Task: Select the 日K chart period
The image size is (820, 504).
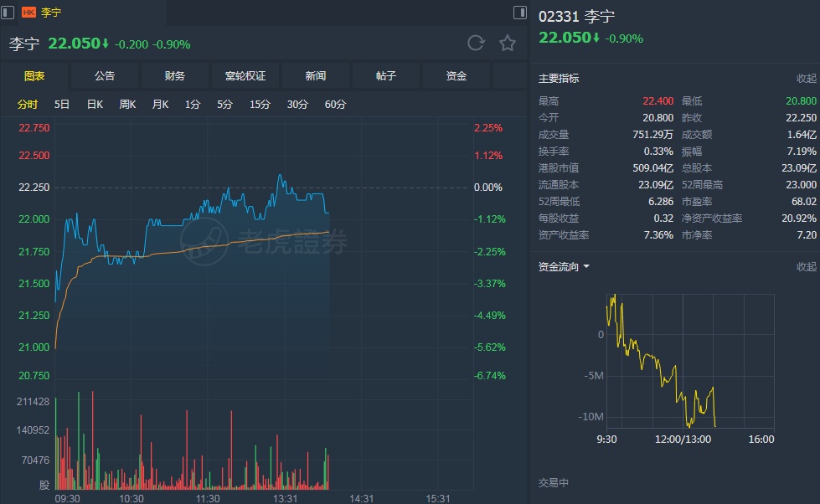Action: click(x=95, y=105)
